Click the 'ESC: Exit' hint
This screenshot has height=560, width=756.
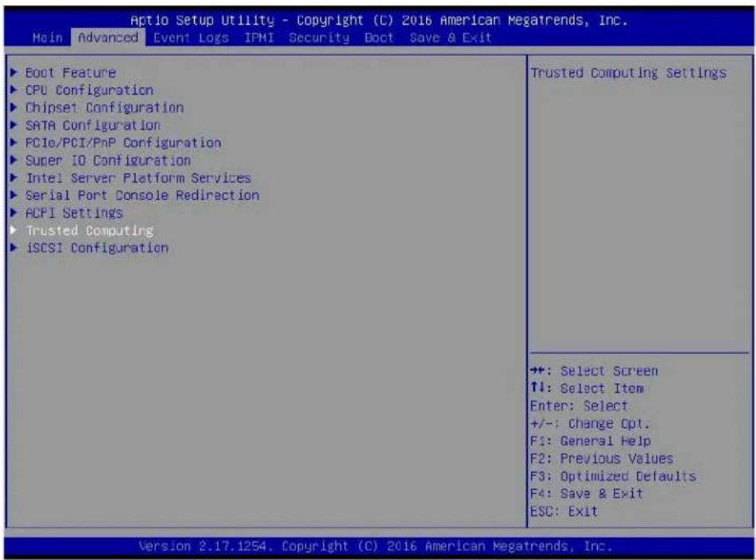564,511
